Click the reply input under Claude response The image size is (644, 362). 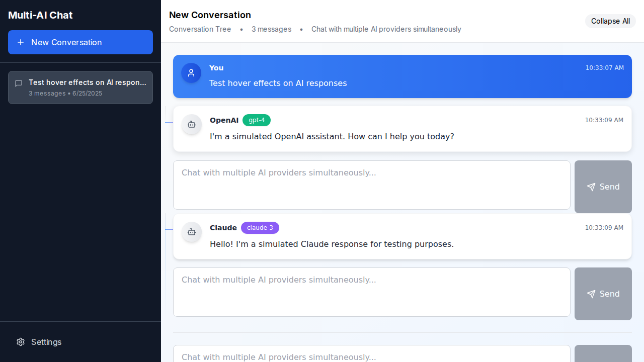click(372, 292)
